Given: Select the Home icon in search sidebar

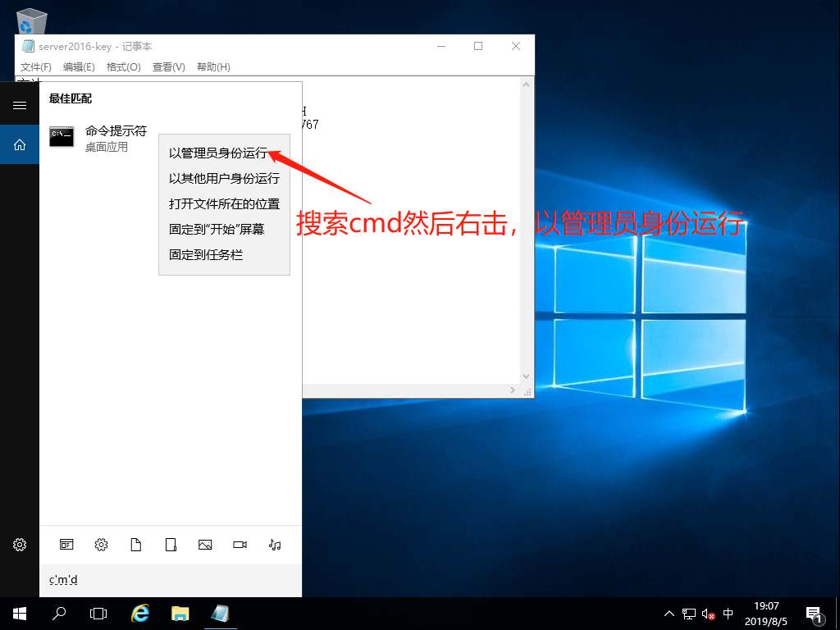Looking at the screenshot, I should point(20,144).
